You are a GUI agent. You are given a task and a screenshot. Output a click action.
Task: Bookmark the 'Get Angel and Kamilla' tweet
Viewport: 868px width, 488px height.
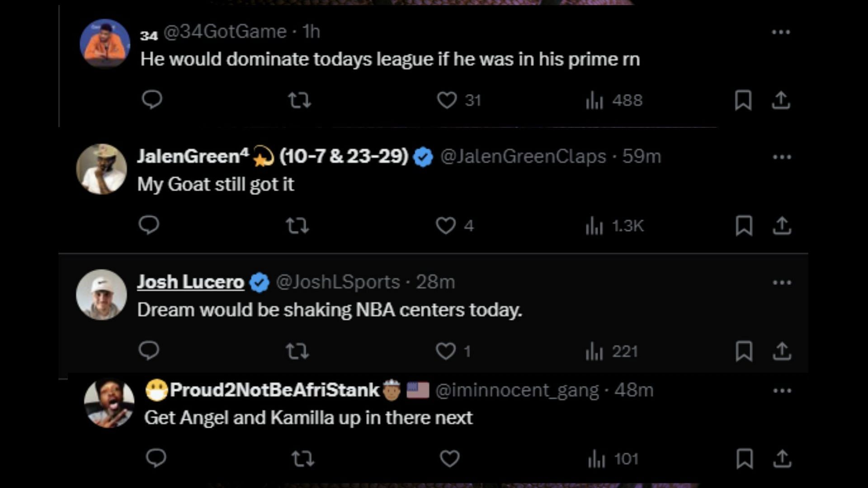(744, 459)
